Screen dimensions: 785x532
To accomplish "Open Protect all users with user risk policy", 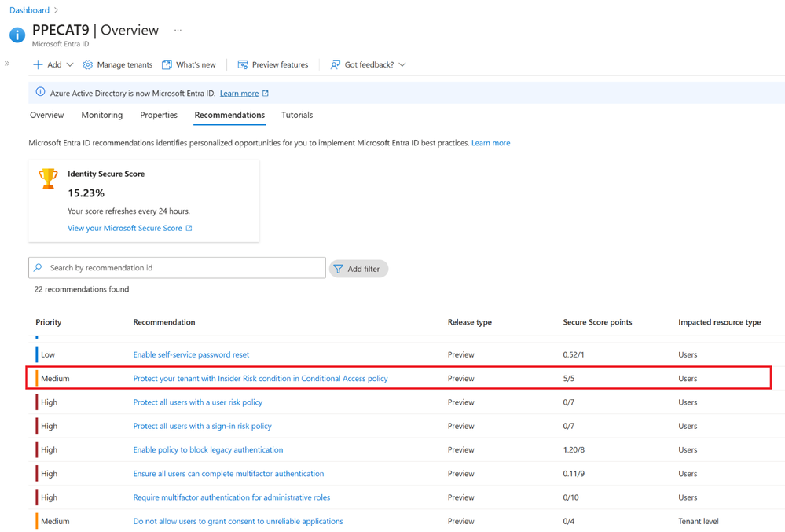I will pos(198,402).
